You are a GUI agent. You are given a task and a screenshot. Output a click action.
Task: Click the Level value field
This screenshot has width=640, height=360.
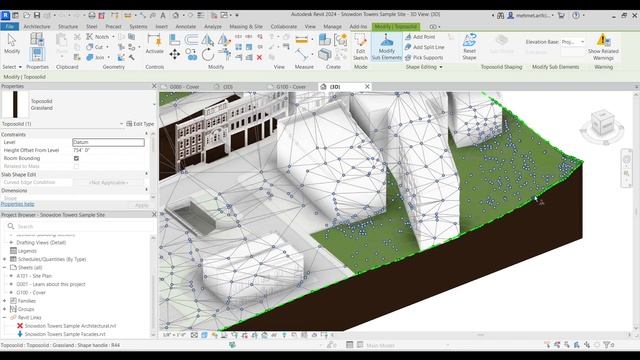click(108, 142)
